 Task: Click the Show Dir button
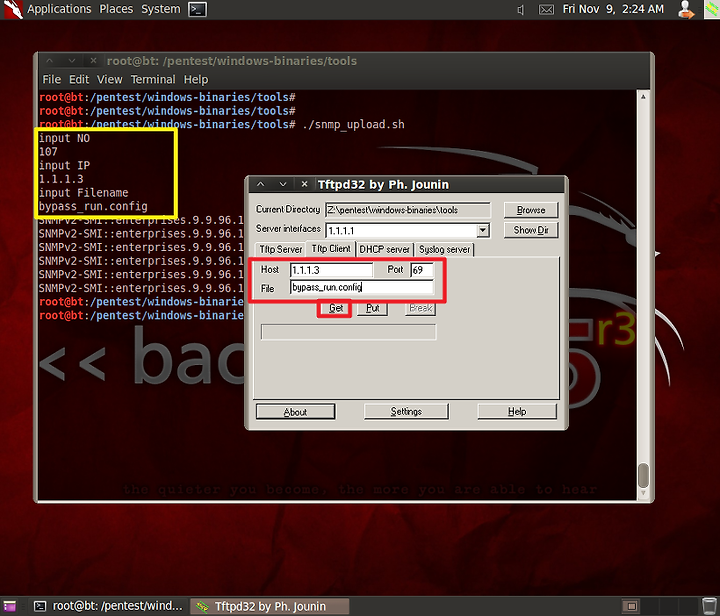coord(531,230)
